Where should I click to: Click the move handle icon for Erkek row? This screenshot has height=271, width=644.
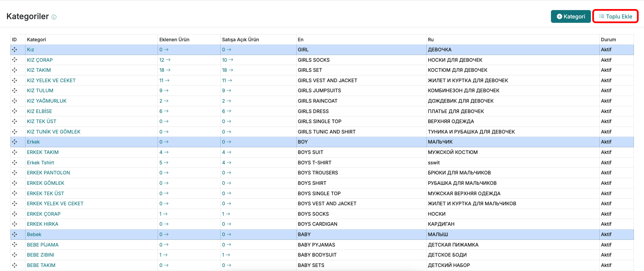pos(14,142)
